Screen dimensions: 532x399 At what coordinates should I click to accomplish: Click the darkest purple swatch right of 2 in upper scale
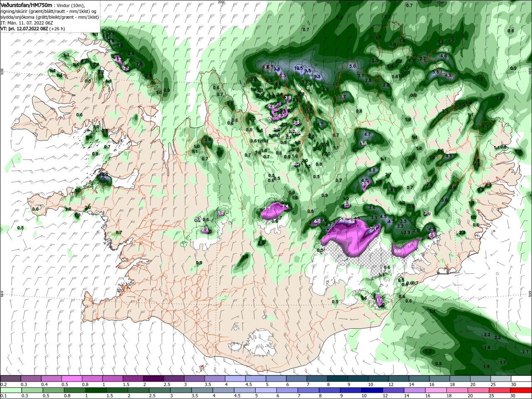(x=153, y=379)
